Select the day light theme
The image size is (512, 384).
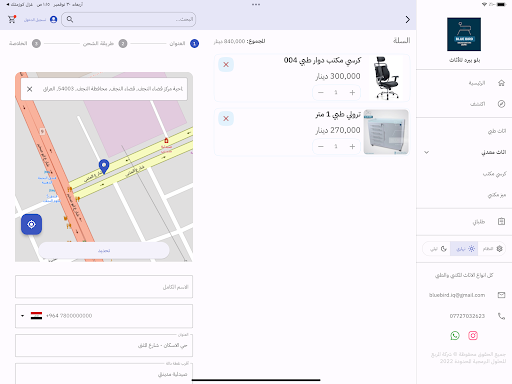(x=464, y=249)
